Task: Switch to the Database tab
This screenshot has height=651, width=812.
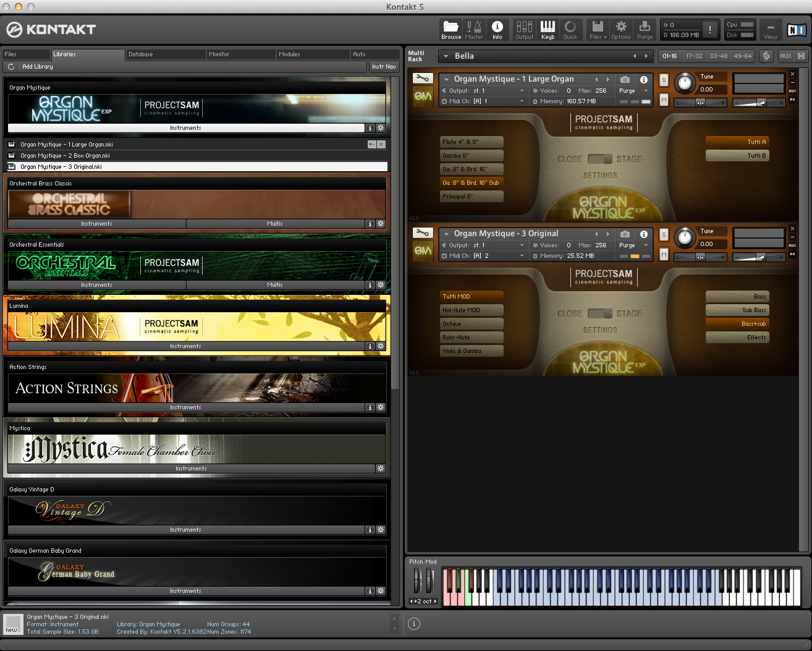Action: (x=165, y=54)
